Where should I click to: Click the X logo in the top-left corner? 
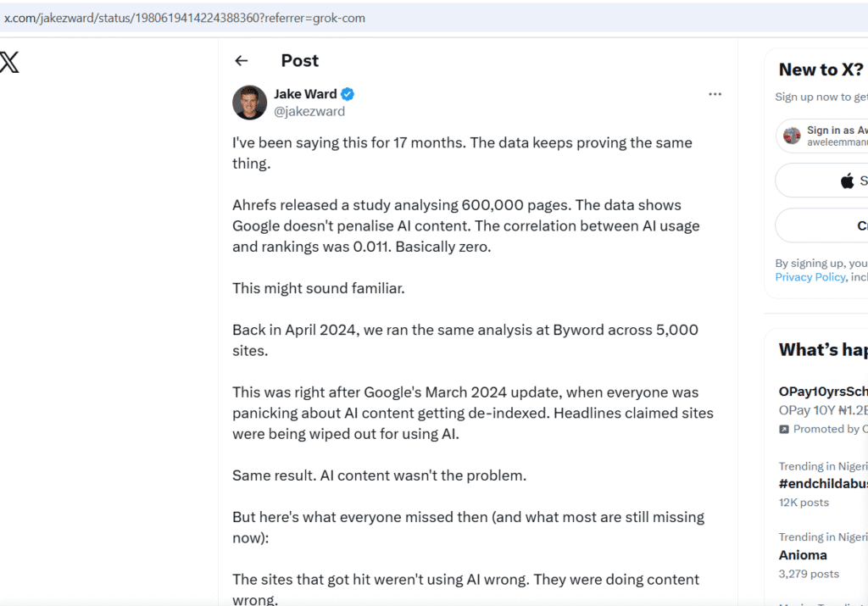click(8, 61)
